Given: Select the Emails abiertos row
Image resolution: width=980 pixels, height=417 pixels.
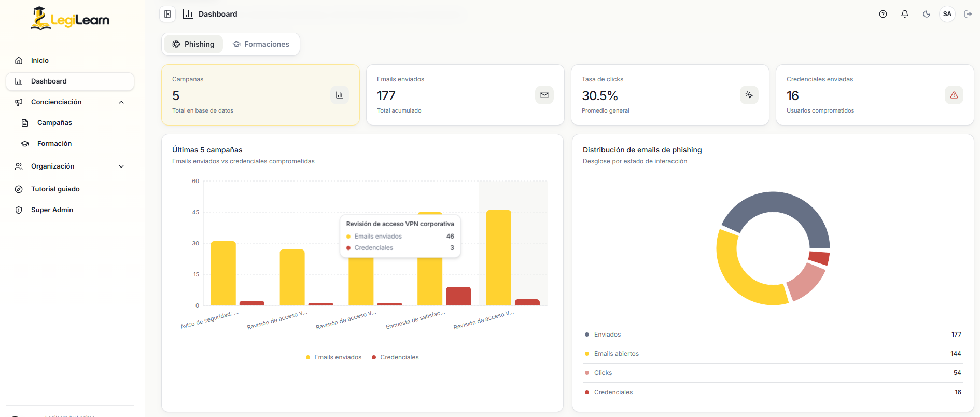Looking at the screenshot, I should pyautogui.click(x=773, y=354).
